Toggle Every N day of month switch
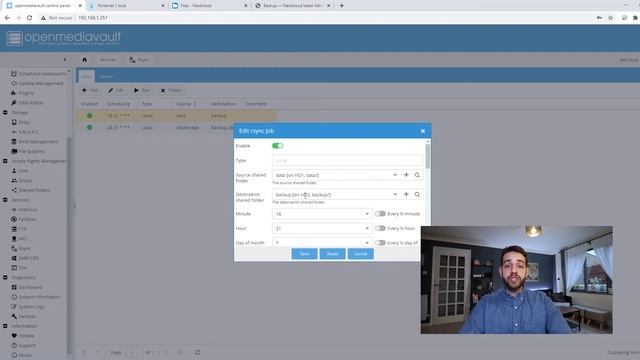640x360 pixels. pos(380,242)
